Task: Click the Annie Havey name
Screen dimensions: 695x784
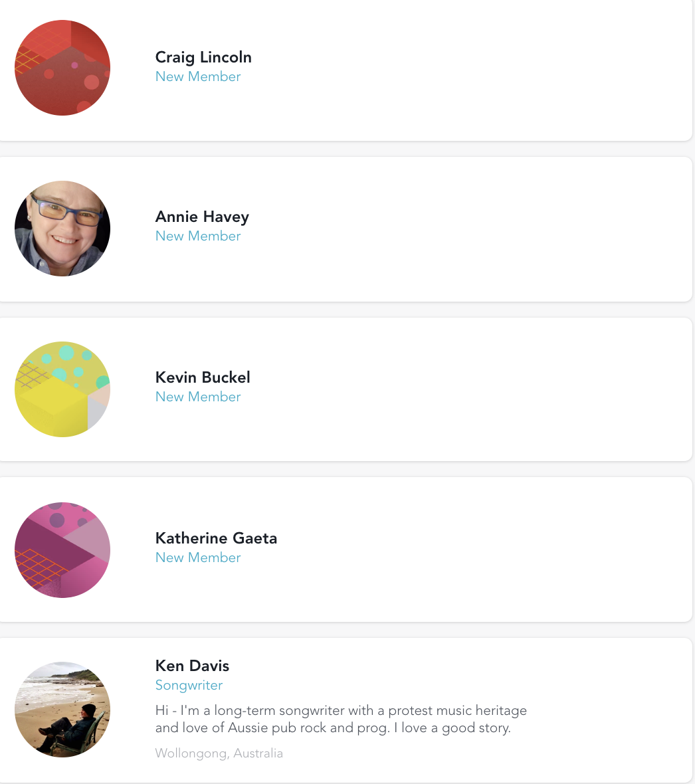Action: pyautogui.click(x=202, y=217)
